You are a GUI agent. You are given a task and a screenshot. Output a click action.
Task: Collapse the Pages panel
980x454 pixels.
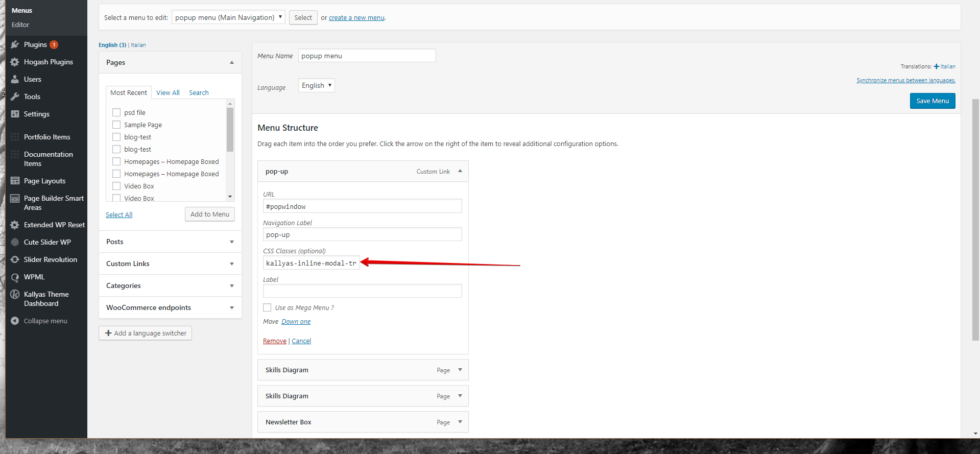pos(232,62)
